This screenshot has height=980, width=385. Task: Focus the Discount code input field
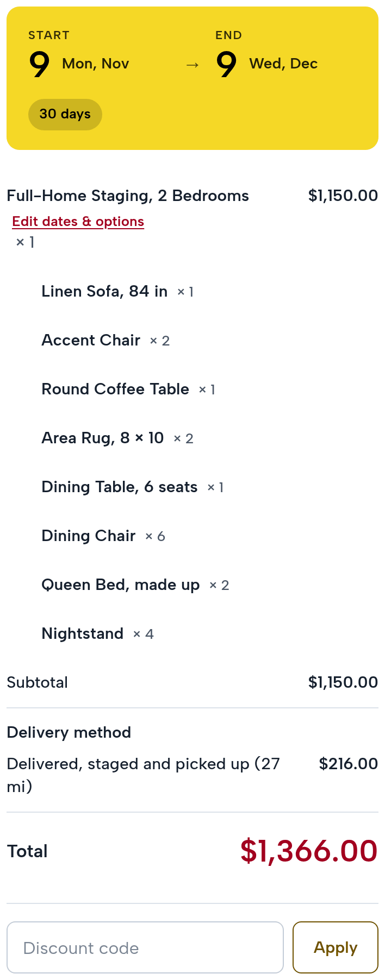[x=145, y=947]
